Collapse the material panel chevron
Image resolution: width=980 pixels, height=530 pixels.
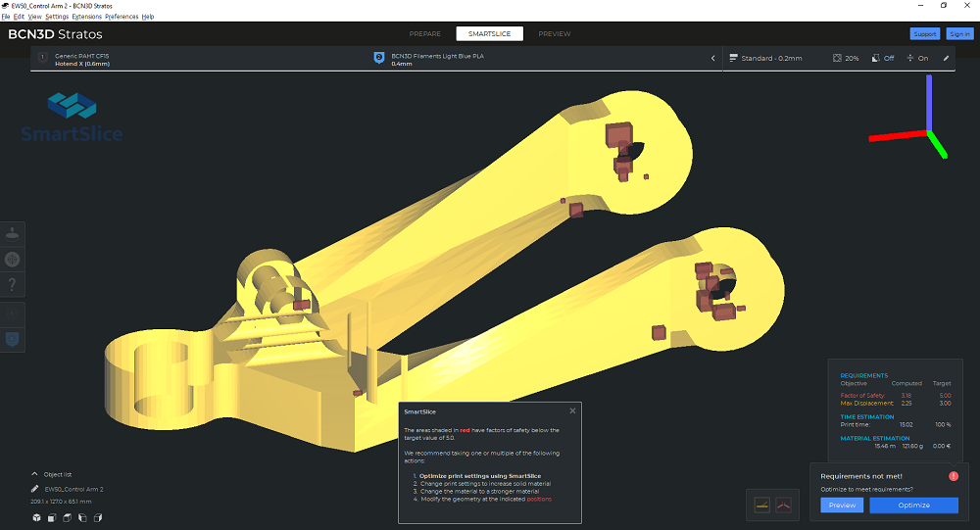point(713,58)
